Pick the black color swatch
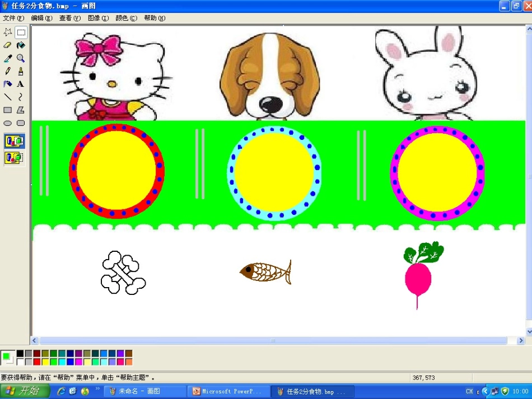 20,354
